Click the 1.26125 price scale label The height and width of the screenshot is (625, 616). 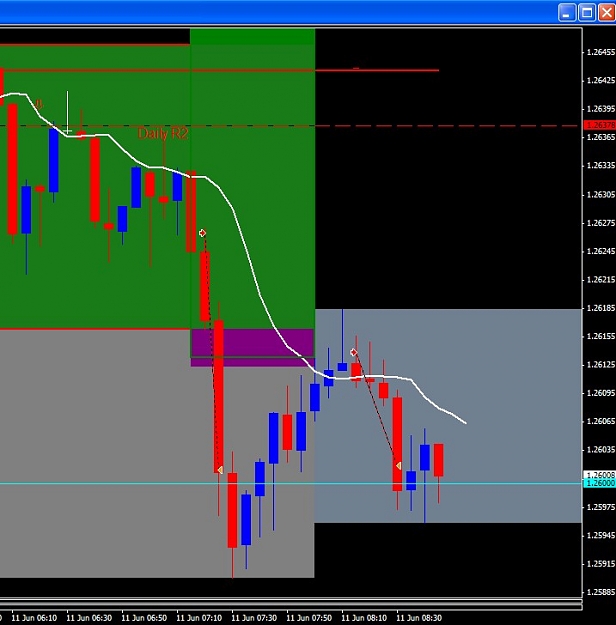[601, 365]
